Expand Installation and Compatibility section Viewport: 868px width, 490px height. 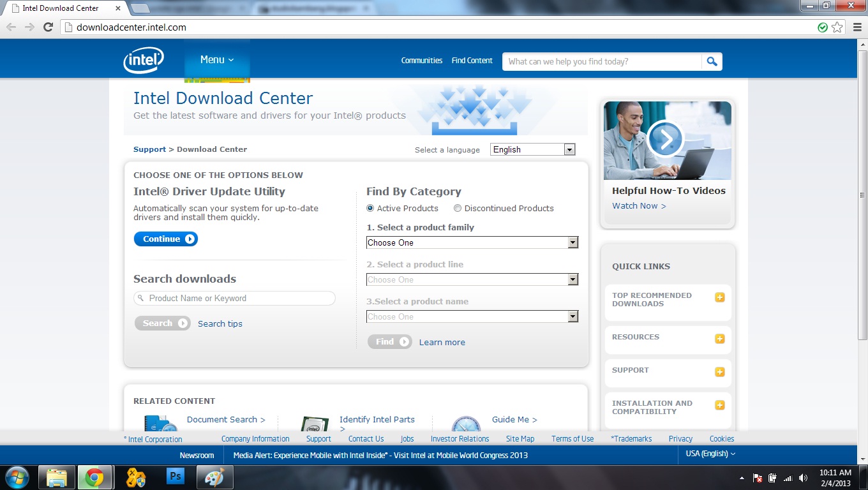point(720,405)
